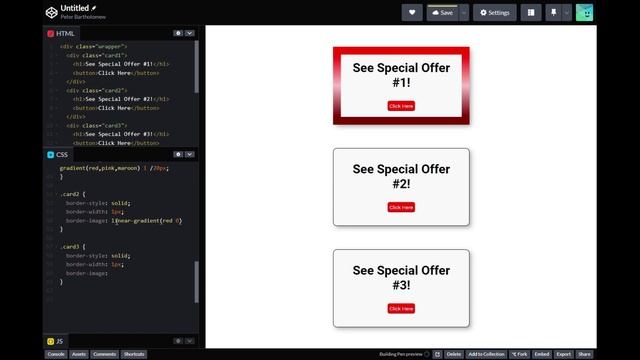Click Add to Collection button
The width and height of the screenshot is (640, 360).
[x=486, y=354]
